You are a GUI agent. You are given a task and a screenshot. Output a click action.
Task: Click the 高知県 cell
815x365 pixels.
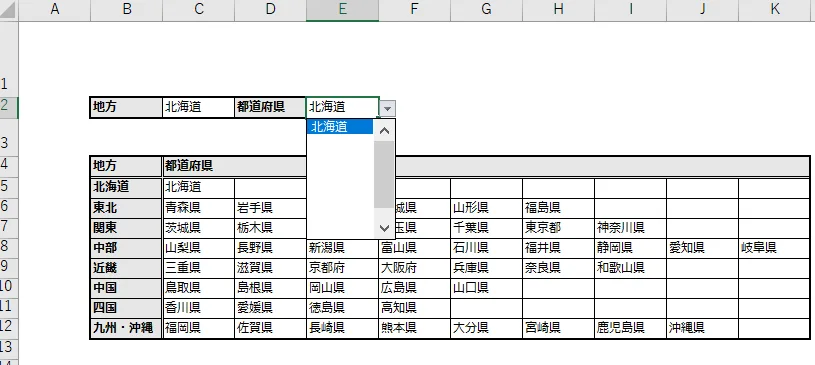point(414,308)
